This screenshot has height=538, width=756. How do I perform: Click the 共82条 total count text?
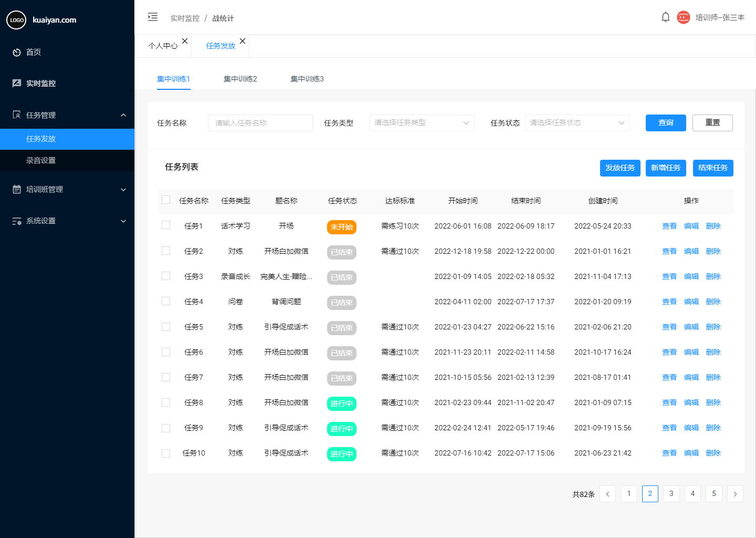(x=583, y=494)
